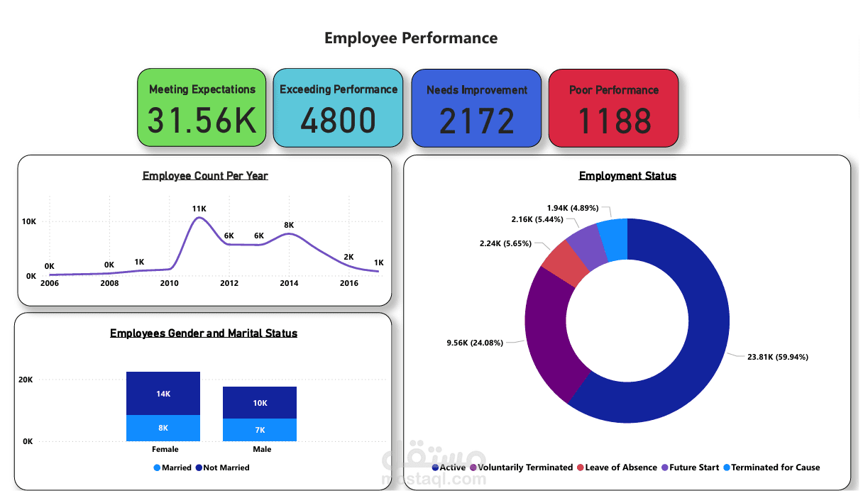Click the Not Married legend color dot
Viewport: 868px width, 498px height.
point(199,467)
